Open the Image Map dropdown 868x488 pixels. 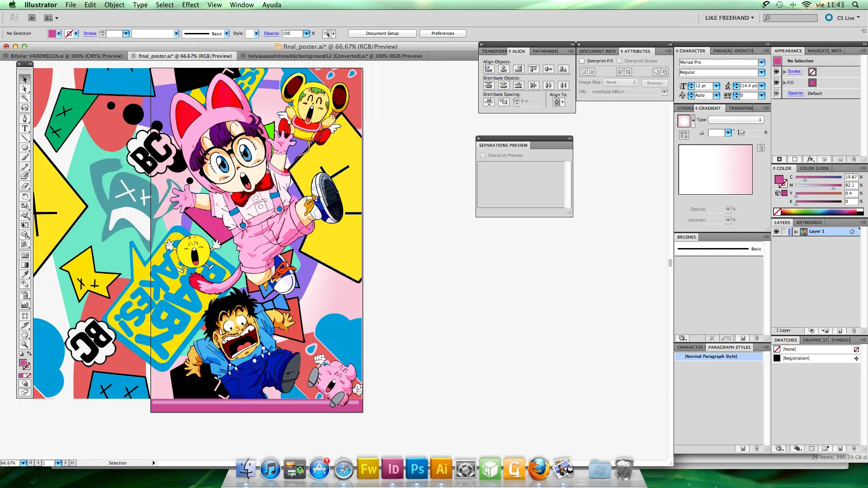[621, 82]
